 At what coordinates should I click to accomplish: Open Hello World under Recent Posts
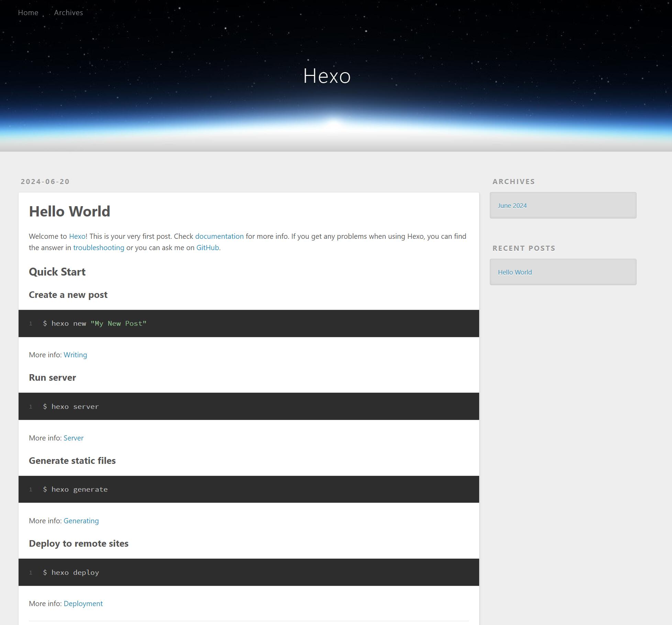(515, 272)
